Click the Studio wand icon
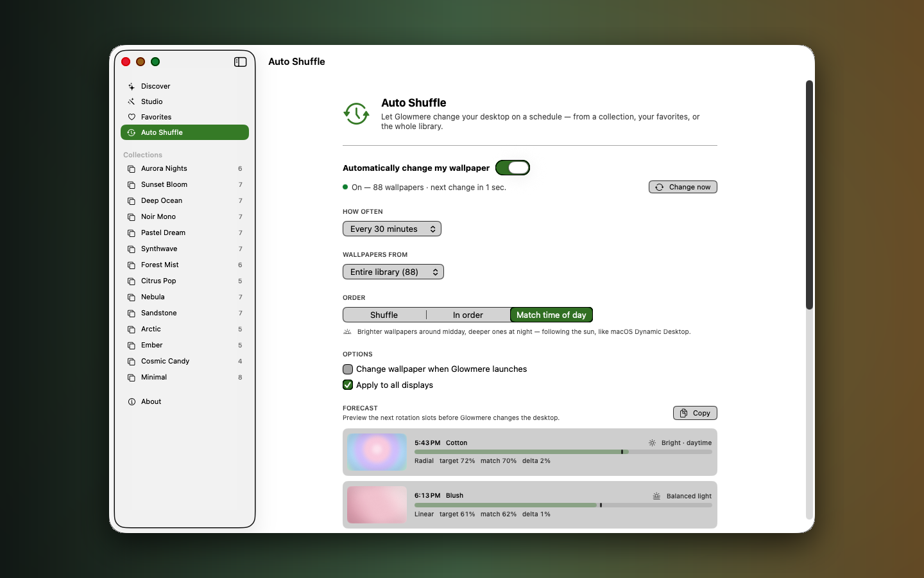The width and height of the screenshot is (924, 578). click(x=132, y=101)
